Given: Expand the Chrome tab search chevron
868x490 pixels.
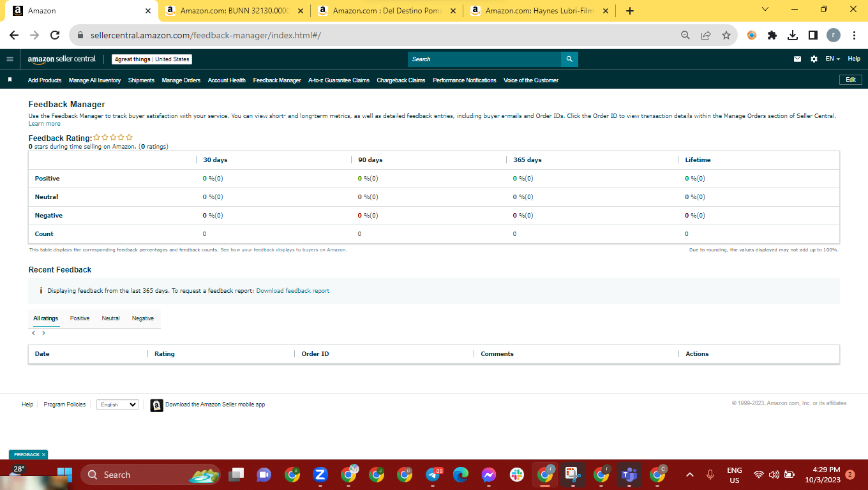Looking at the screenshot, I should click(765, 10).
